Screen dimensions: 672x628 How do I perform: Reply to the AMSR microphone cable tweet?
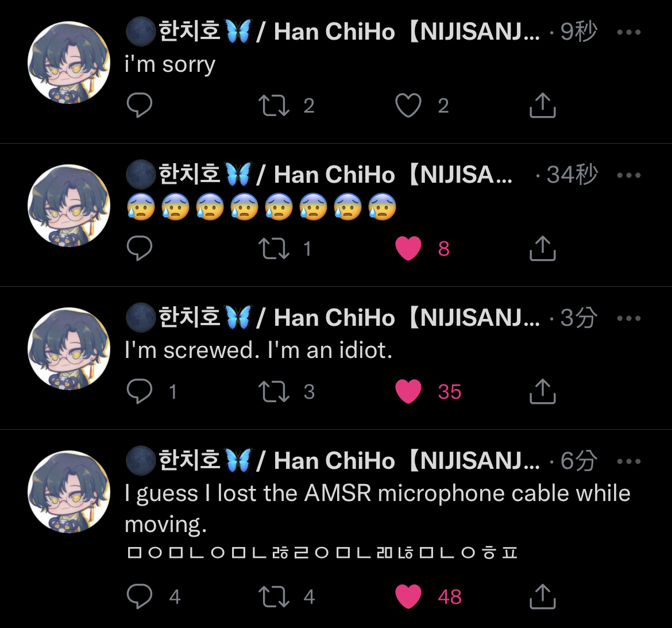tap(140, 596)
